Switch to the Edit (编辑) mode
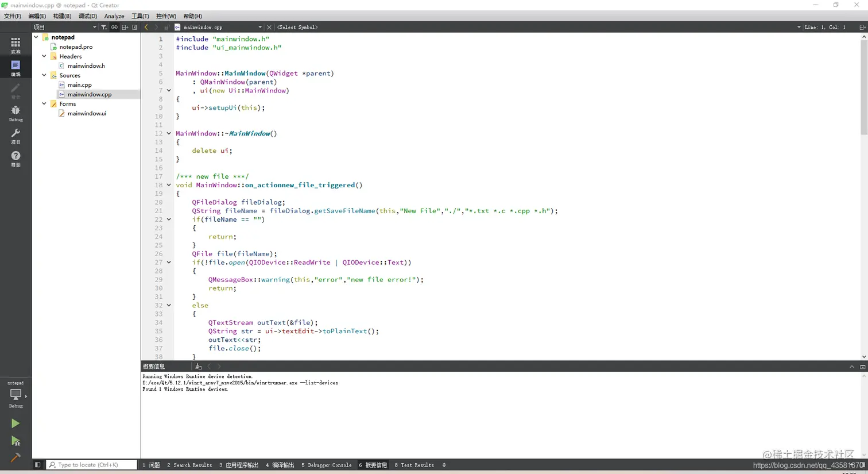Viewport: 868px width, 474px height. pyautogui.click(x=15, y=68)
